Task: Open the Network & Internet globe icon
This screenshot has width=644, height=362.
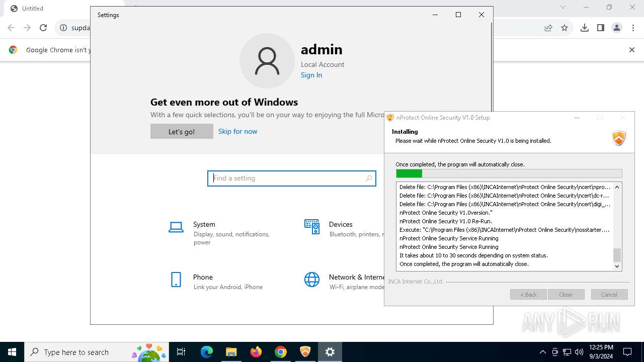Action: (x=312, y=280)
